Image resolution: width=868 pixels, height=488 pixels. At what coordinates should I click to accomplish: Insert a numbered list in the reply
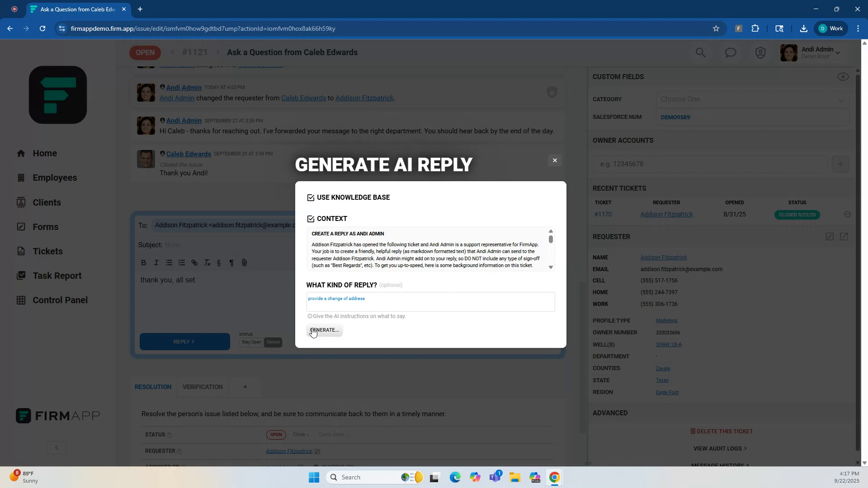tap(182, 263)
